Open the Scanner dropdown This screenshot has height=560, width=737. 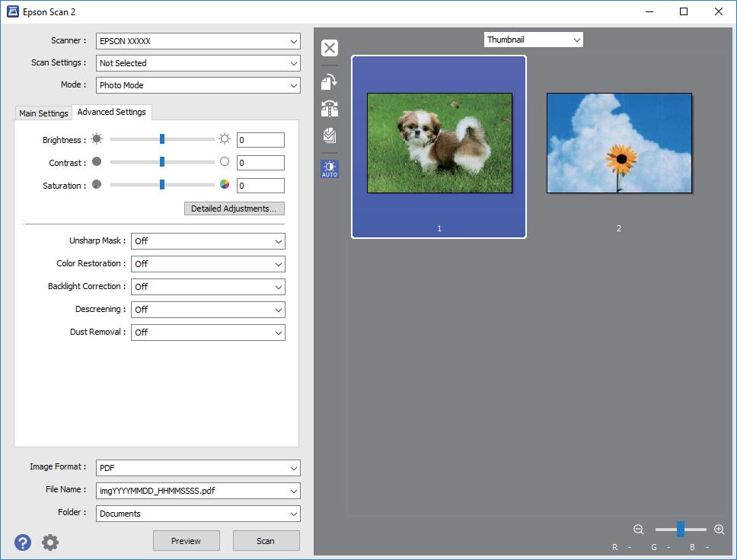pos(198,41)
